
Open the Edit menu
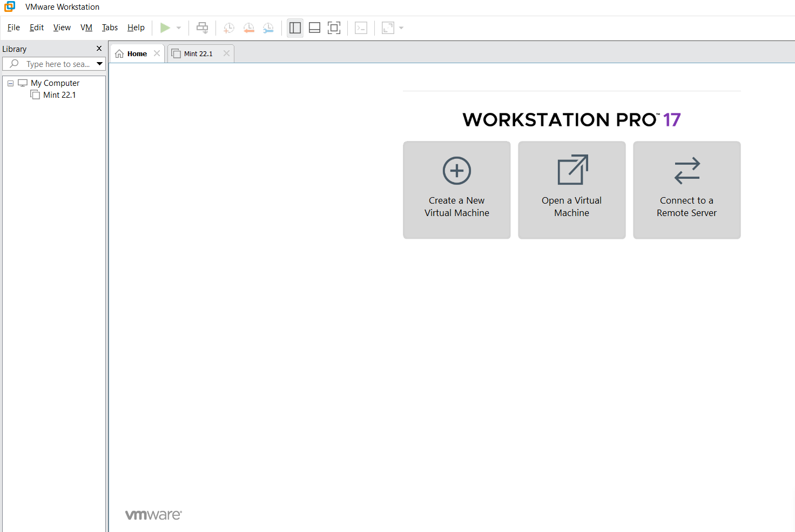point(37,28)
